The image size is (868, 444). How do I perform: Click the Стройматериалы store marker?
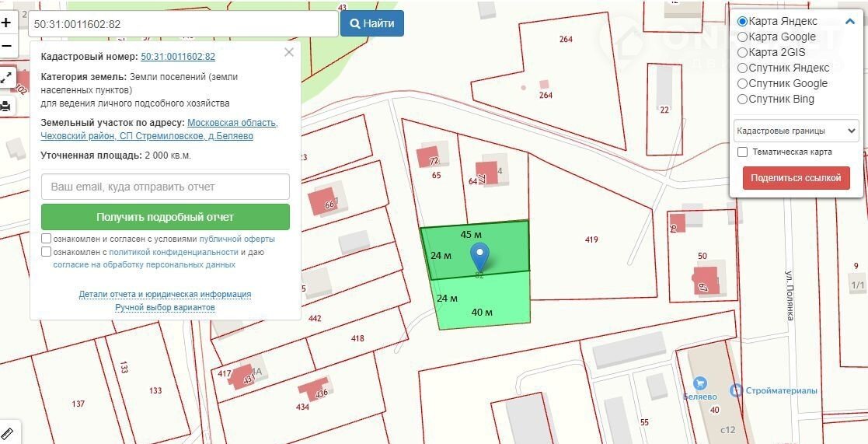click(x=736, y=390)
